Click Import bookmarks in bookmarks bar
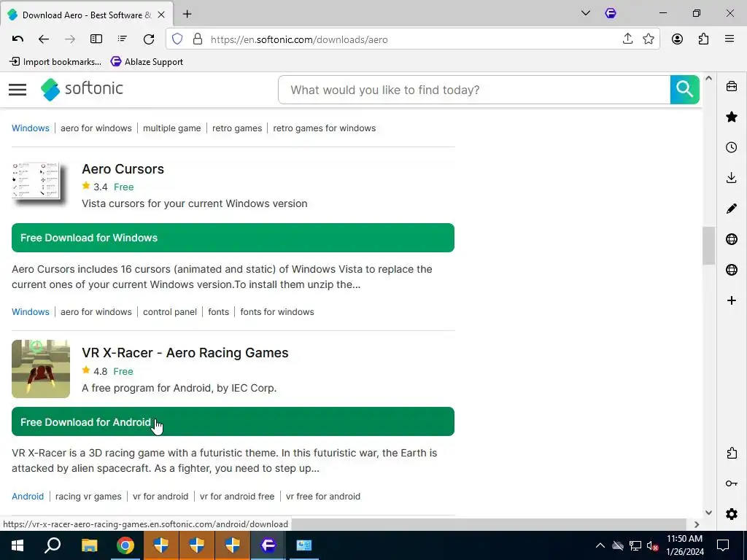The image size is (747, 560). [x=55, y=61]
